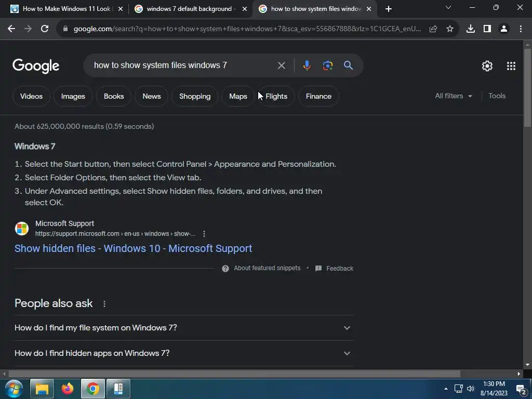Open the search Tools button

click(497, 96)
